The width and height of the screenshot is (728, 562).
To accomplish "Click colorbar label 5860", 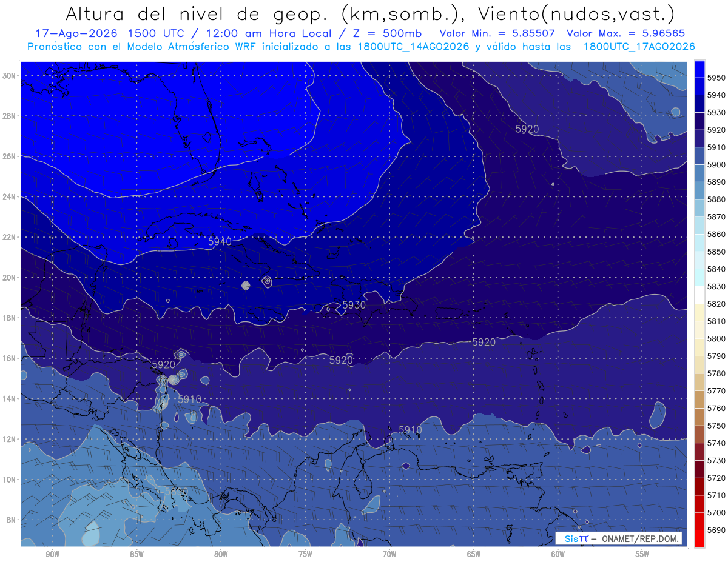I will (716, 235).
